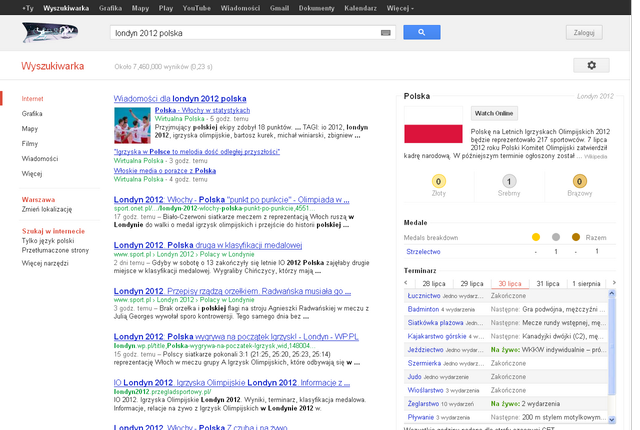This screenshot has height=430, width=640.
Task: Open Wioślarstwo in the schedule
Action: 425,390
